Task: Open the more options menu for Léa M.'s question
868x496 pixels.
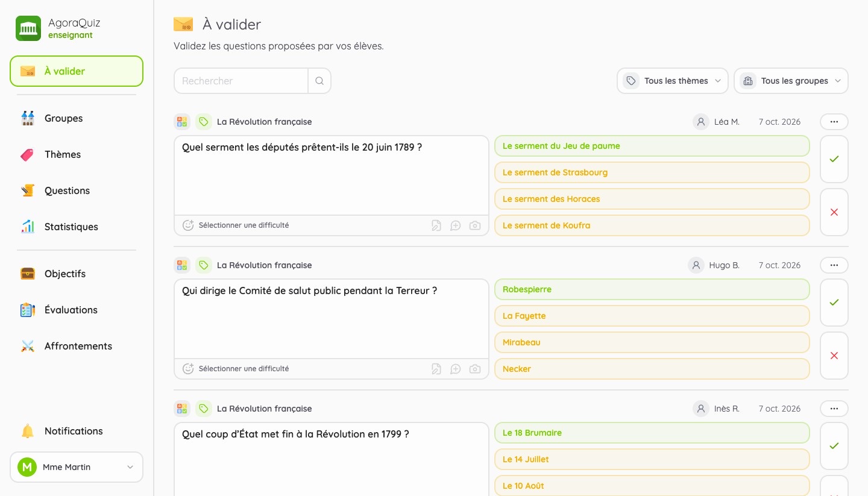Action: (834, 122)
